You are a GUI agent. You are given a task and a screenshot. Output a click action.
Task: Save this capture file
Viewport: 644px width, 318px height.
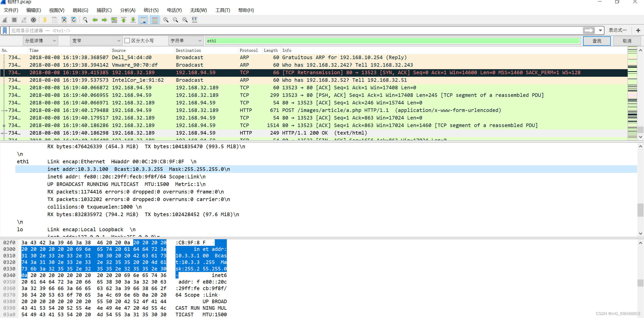[54, 20]
